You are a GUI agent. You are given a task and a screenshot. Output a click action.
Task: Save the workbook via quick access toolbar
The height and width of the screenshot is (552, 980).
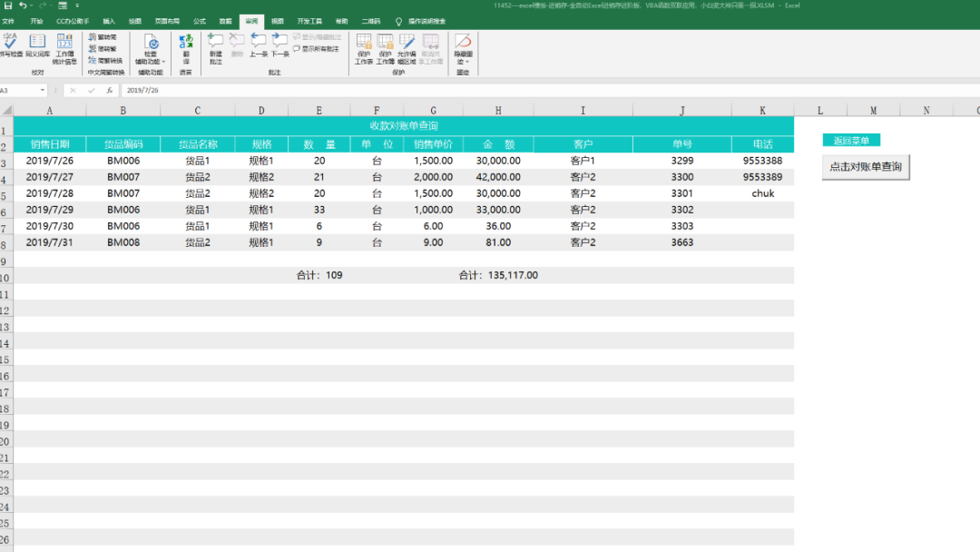[x=8, y=5]
